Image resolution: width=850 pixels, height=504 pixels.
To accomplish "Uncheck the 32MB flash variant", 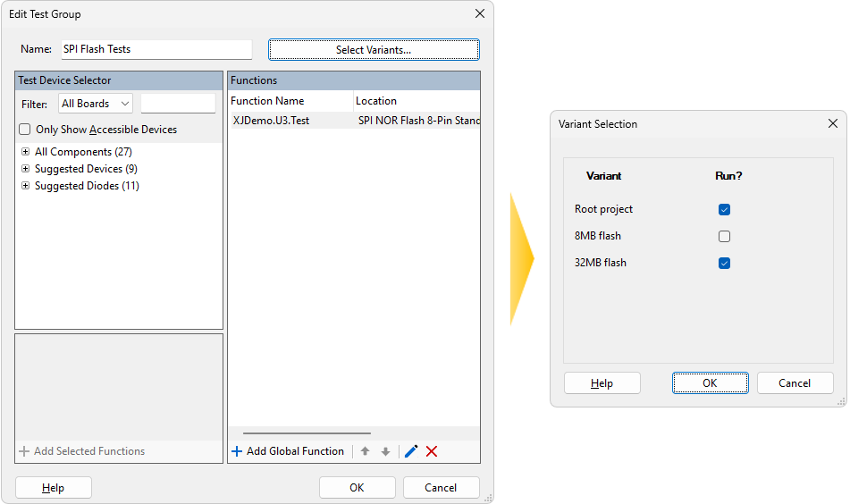I will click(x=724, y=263).
